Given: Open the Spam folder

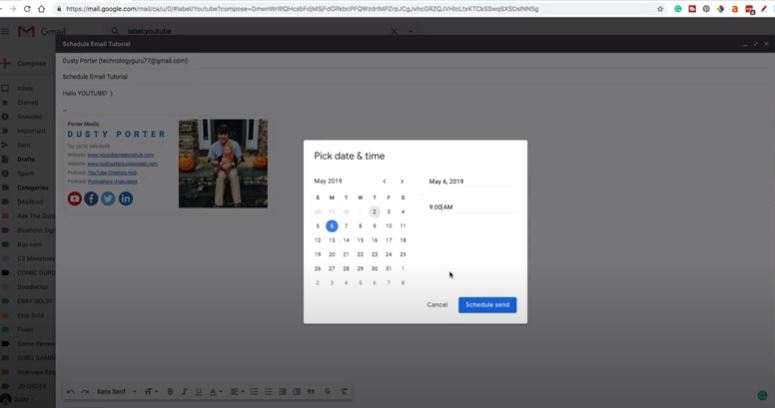Looking at the screenshot, I should [25, 174].
